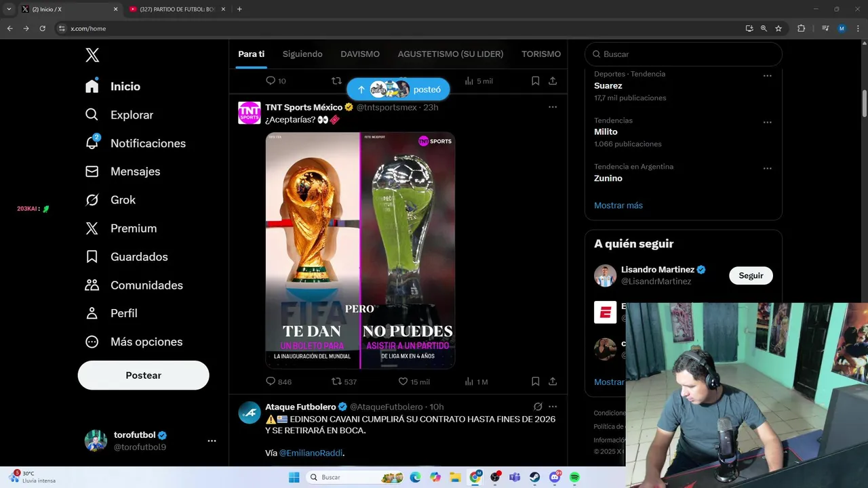
Task: Switch to the TORISMO tab
Action: click(x=541, y=54)
